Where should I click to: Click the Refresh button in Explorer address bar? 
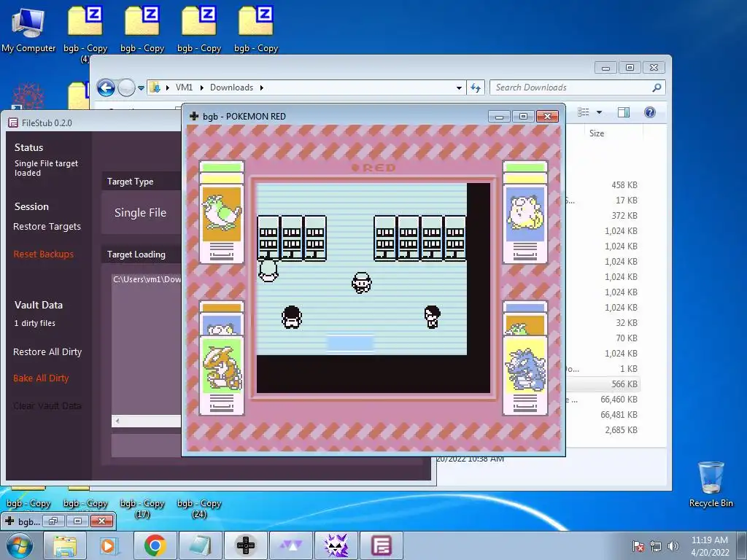pos(476,87)
